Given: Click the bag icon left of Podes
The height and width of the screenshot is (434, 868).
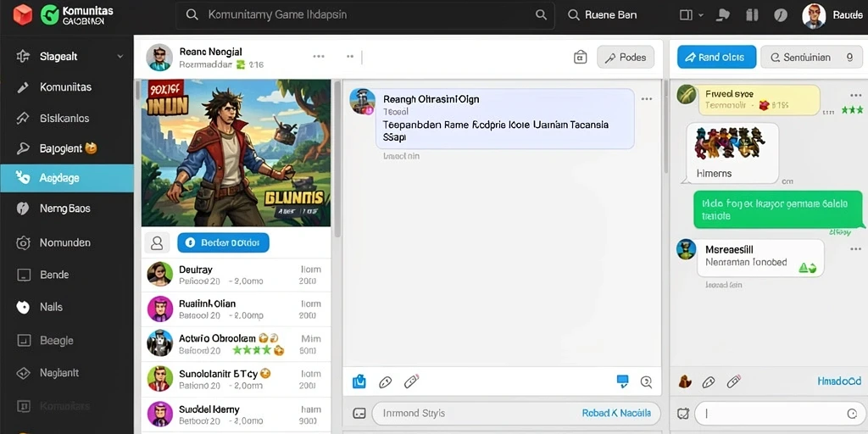Looking at the screenshot, I should coord(580,57).
